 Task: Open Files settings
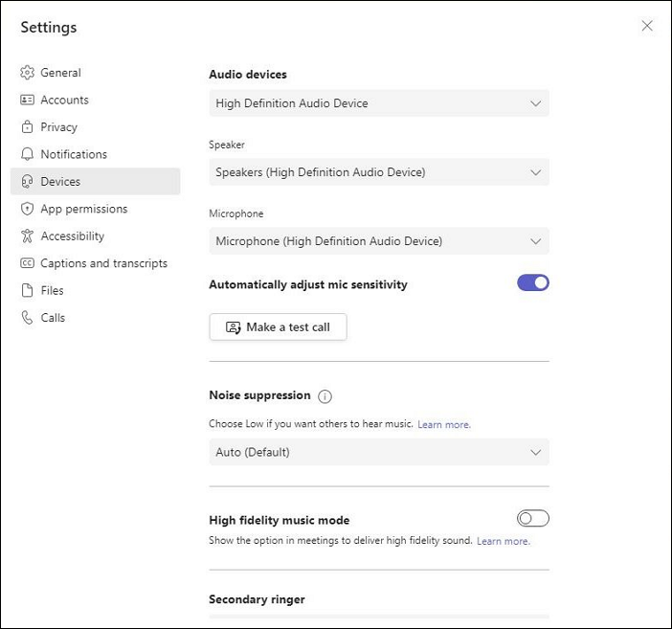tap(95, 290)
